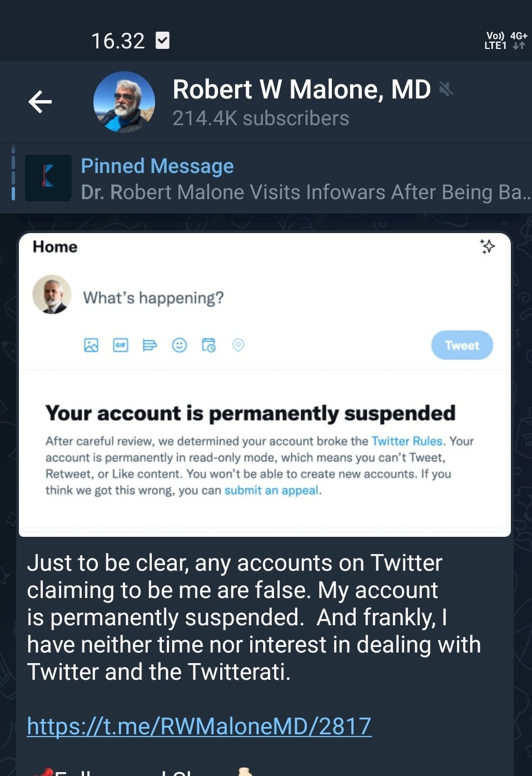Click the submit an appeal link
The height and width of the screenshot is (776, 532).
click(x=271, y=491)
